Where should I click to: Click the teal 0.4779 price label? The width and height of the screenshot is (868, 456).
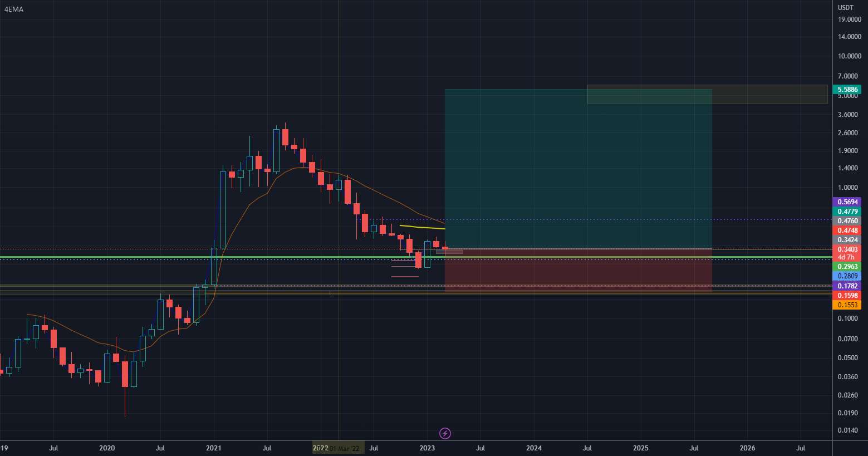pyautogui.click(x=846, y=212)
